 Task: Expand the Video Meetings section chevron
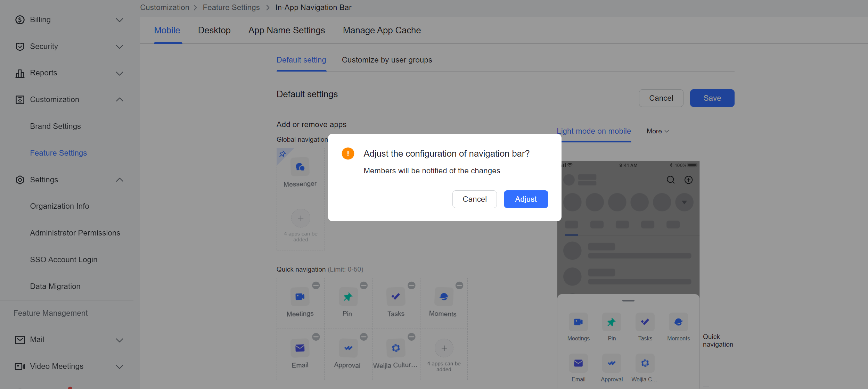click(120, 367)
